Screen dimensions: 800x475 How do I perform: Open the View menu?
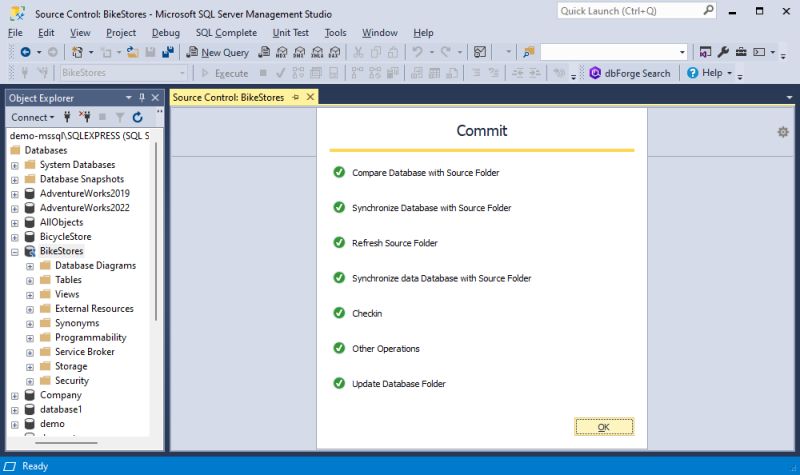pyautogui.click(x=80, y=33)
